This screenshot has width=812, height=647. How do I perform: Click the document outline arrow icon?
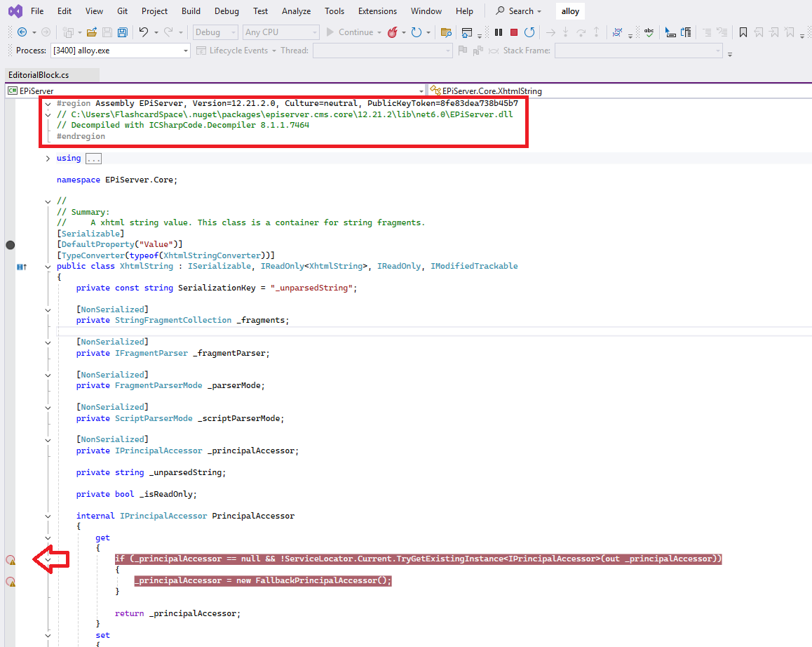(x=686, y=32)
